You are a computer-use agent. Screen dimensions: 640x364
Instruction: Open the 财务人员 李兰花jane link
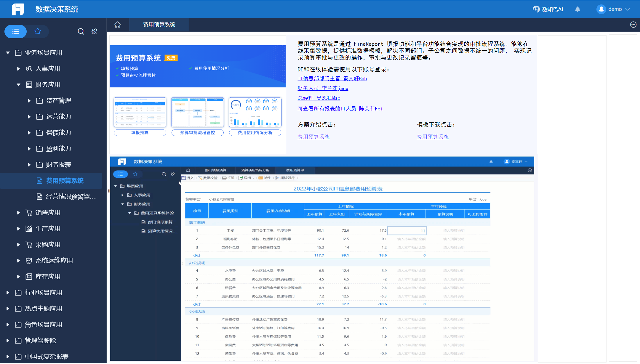(323, 88)
